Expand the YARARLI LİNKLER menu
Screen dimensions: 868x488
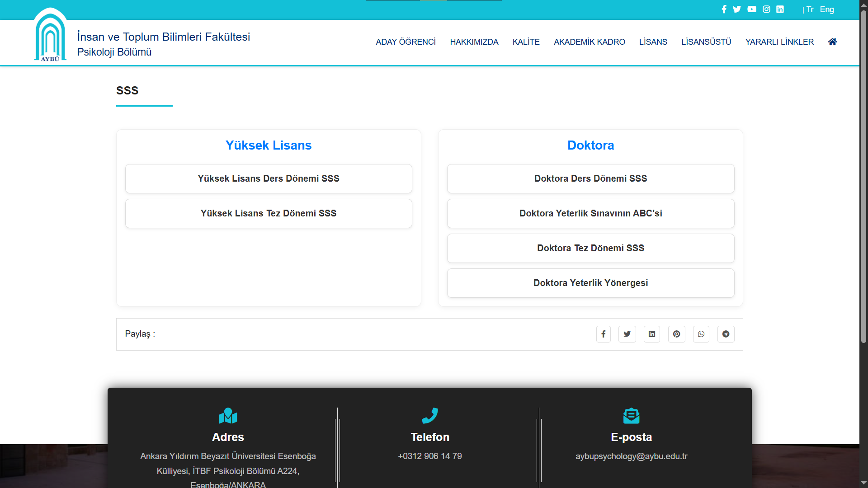click(x=779, y=42)
